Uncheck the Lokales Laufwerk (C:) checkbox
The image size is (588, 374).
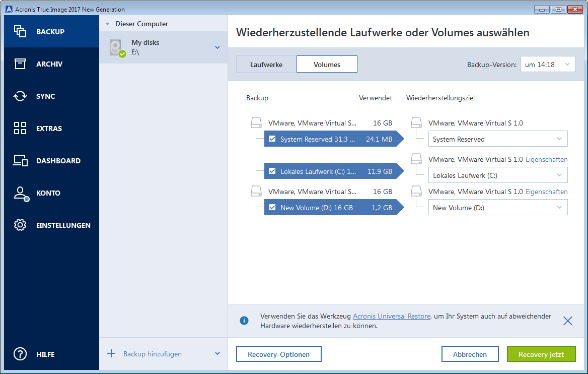(x=272, y=171)
